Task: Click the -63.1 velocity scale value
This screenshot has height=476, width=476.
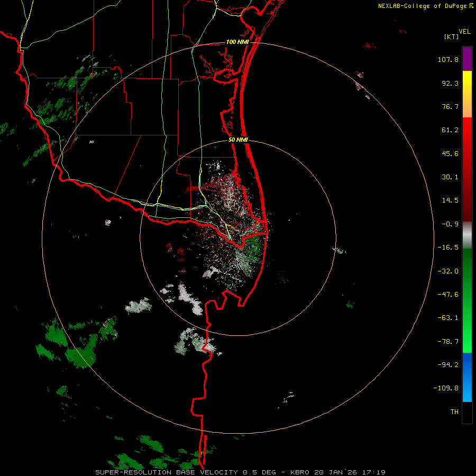Action: pyautogui.click(x=448, y=318)
